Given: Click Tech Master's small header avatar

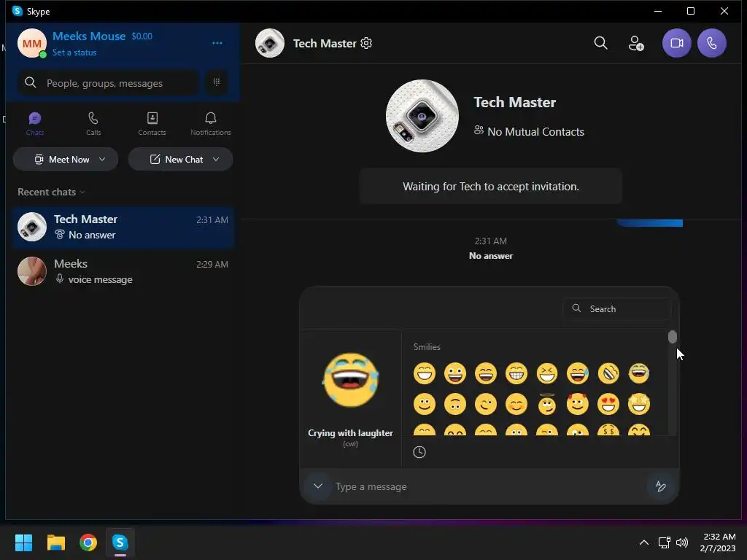Looking at the screenshot, I should pyautogui.click(x=270, y=43).
